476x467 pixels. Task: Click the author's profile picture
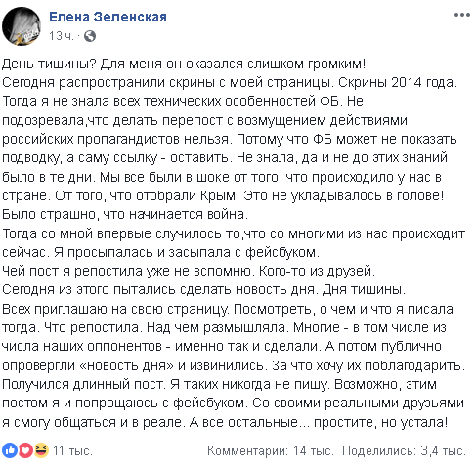(x=22, y=26)
